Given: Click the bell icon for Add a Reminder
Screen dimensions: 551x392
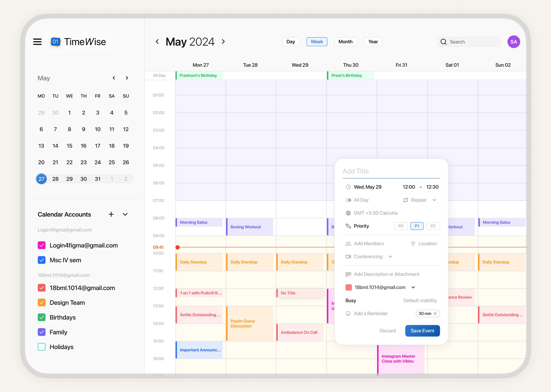Looking at the screenshot, I should pos(348,314).
